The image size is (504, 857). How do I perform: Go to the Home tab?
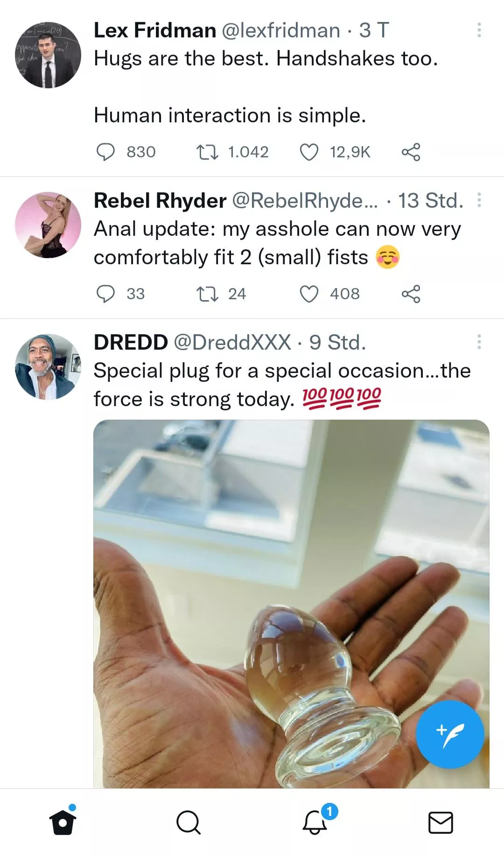point(63,822)
